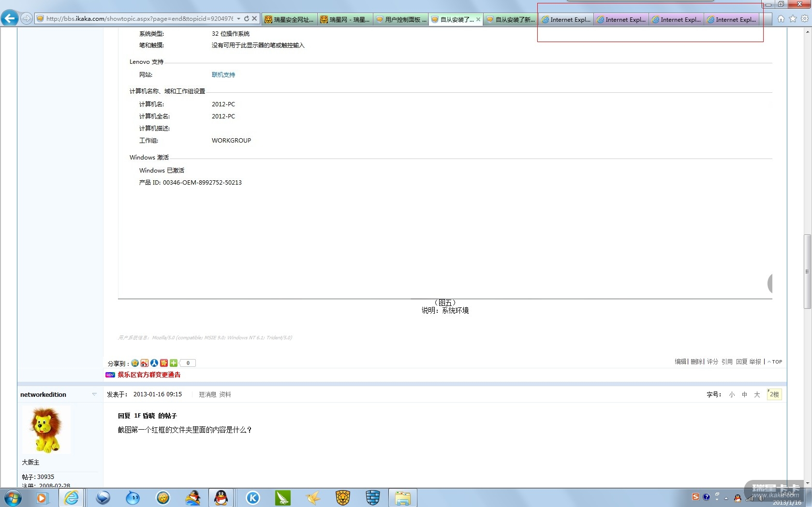Open the address bar history dropdown arrow
812x507 pixels.
coord(238,19)
